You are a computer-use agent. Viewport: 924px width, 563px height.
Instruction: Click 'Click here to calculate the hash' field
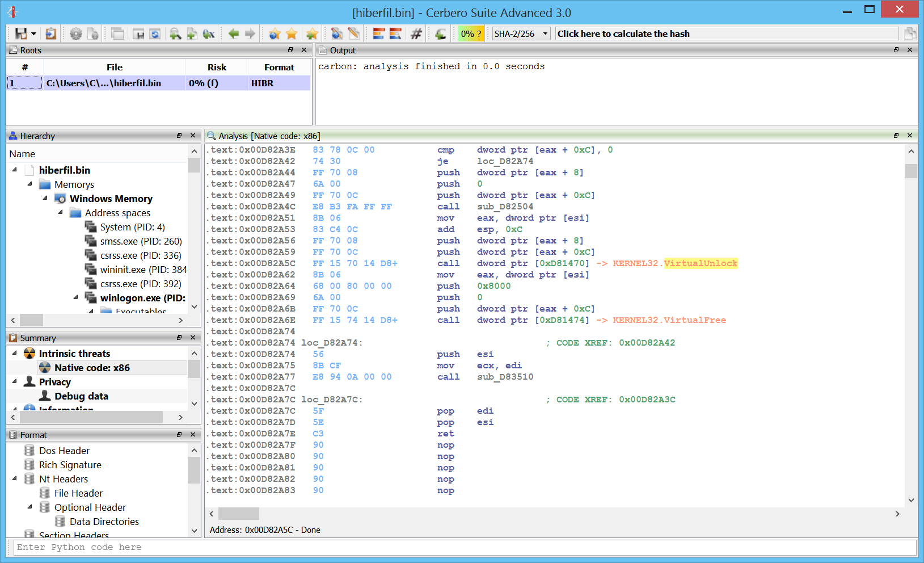pos(727,34)
